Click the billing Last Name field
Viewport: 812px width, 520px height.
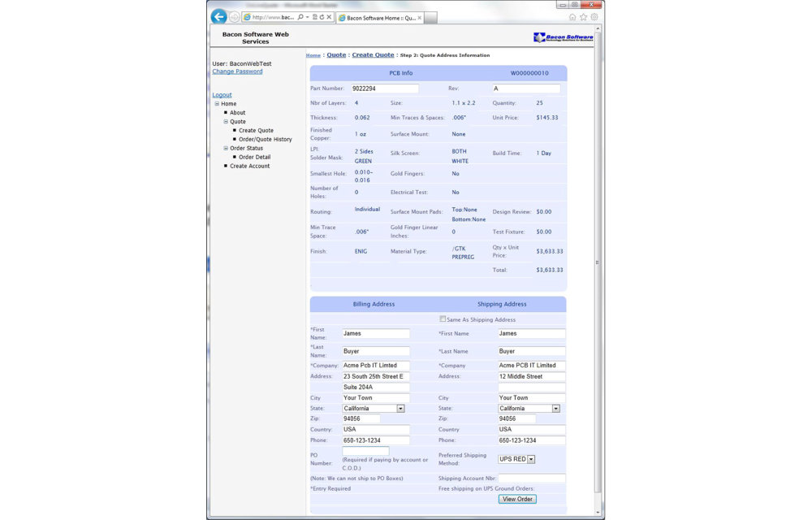375,351
